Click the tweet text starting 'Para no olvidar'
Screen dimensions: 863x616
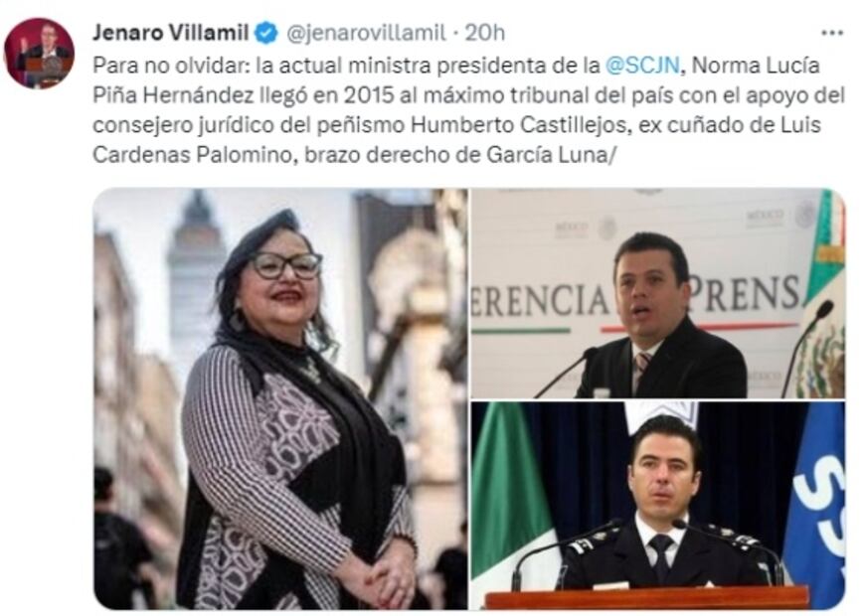pos(468,110)
